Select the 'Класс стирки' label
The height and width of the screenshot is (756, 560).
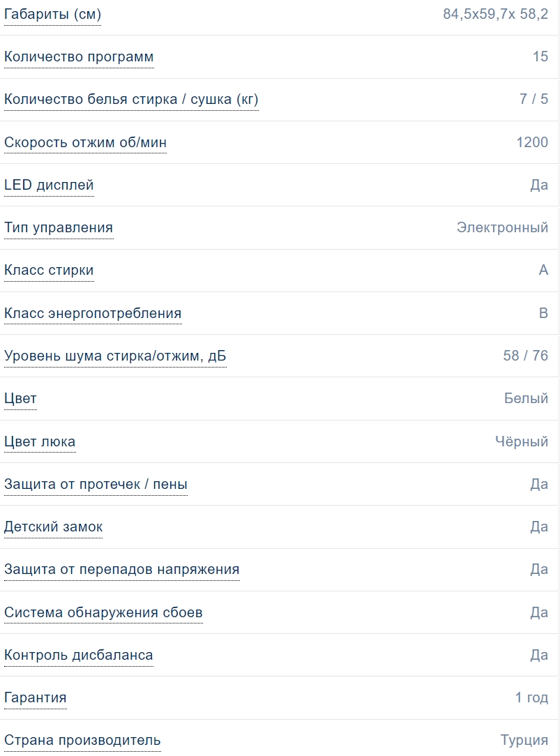click(x=49, y=270)
